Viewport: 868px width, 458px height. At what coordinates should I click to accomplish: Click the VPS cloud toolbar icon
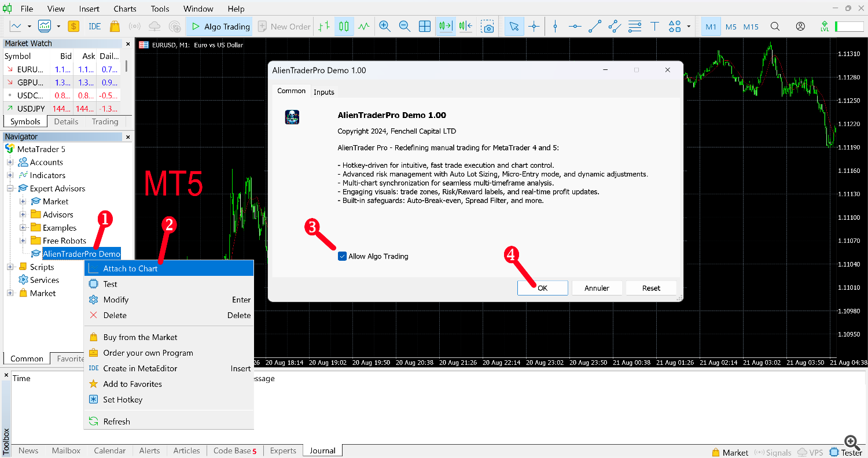click(x=155, y=26)
